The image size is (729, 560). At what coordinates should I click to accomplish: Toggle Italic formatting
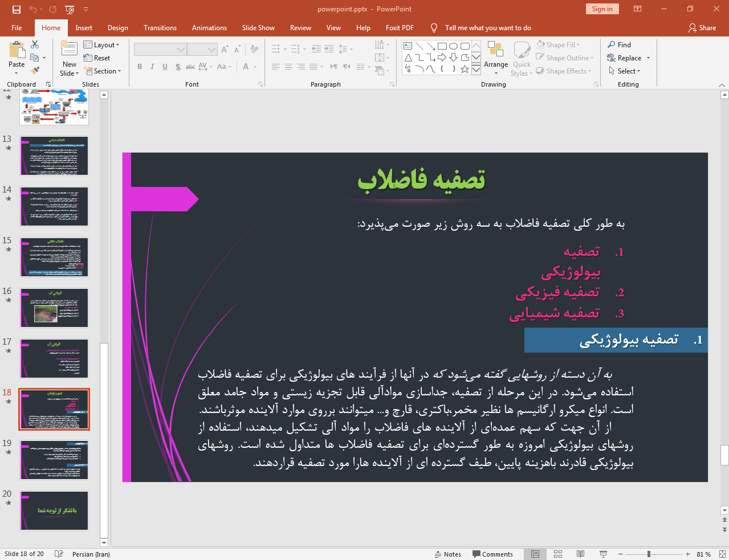tap(152, 67)
